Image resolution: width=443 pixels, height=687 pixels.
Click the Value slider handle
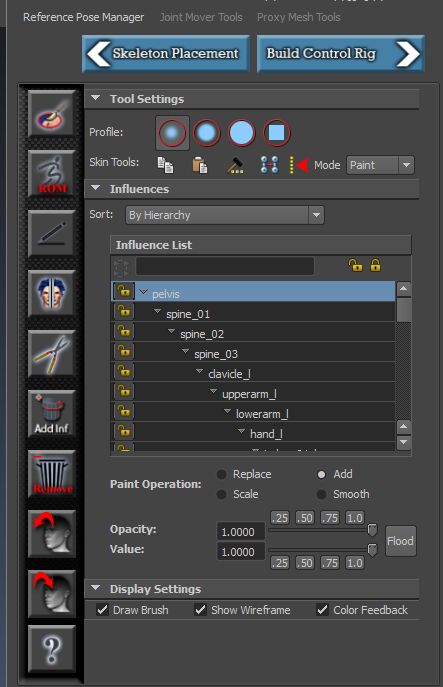click(x=372, y=549)
